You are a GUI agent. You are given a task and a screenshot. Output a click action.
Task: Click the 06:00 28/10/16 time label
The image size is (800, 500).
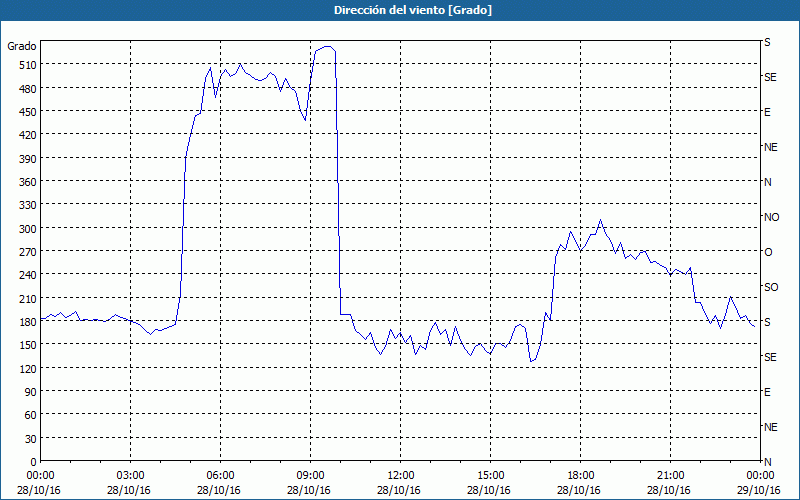(x=219, y=483)
